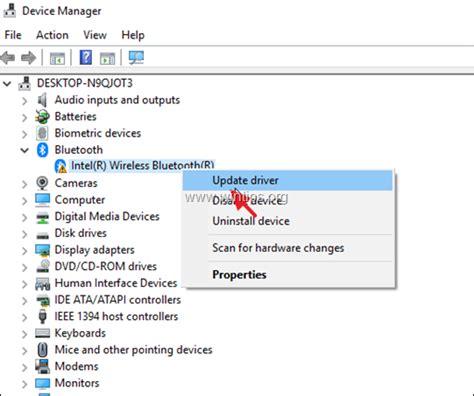Collapse the DESKTOP-N9QJOT3 root node
Screen dimensions: 474x396
coord(7,84)
